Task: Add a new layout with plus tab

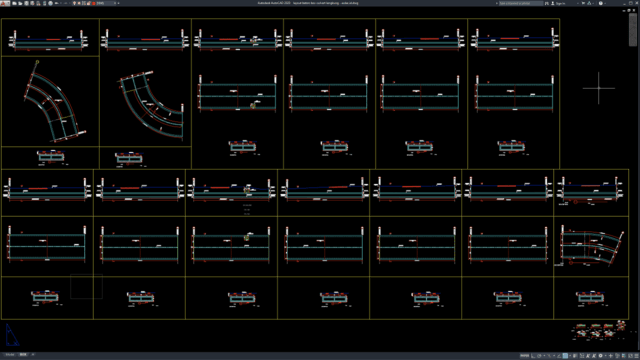Action: pos(33,355)
